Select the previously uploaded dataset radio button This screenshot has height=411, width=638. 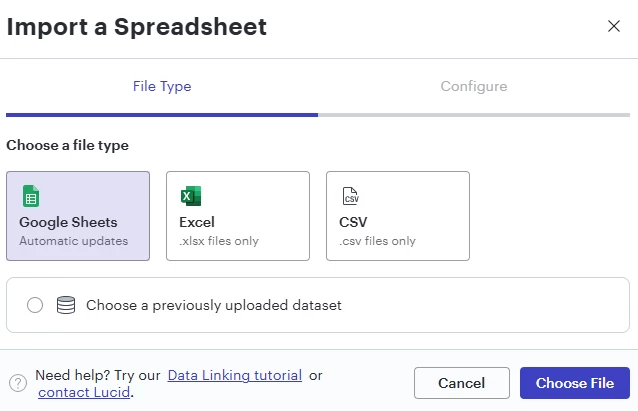pyautogui.click(x=35, y=305)
